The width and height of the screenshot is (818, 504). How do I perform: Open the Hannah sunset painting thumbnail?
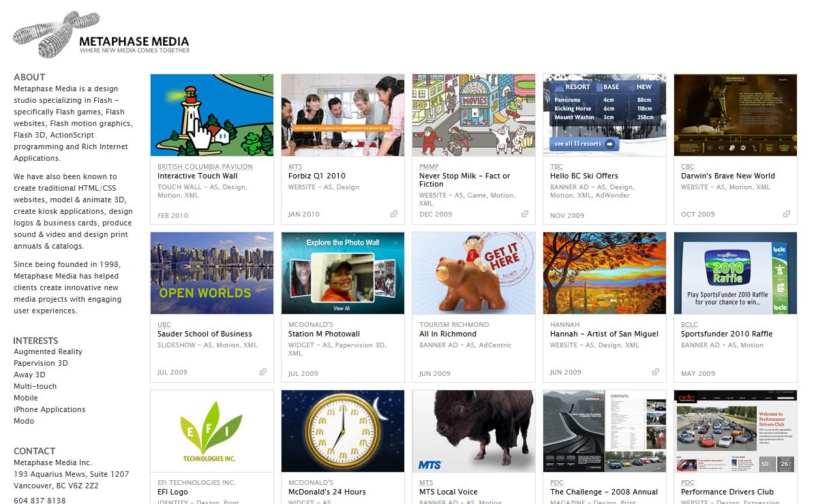coord(605,273)
